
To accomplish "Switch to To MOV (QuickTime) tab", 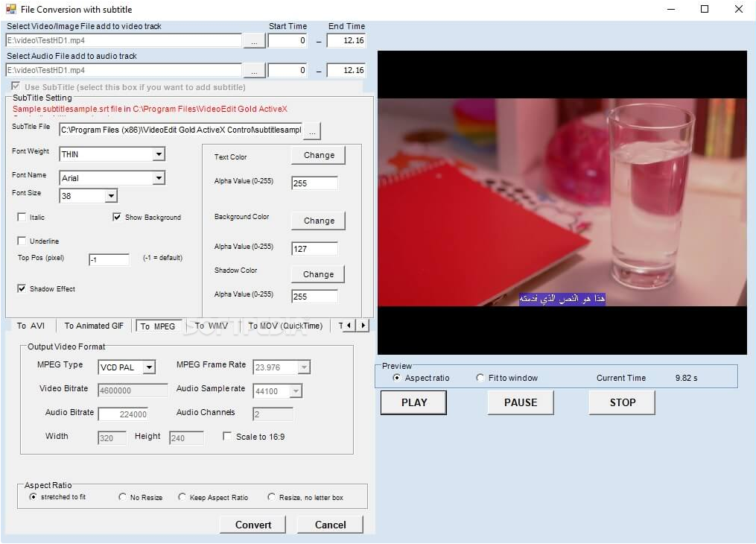I will (285, 326).
